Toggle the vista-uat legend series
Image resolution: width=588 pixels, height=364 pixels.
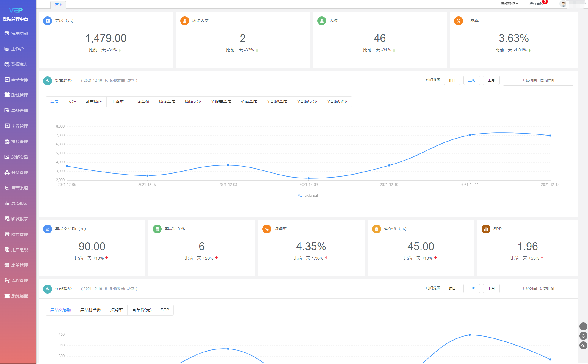(308, 196)
